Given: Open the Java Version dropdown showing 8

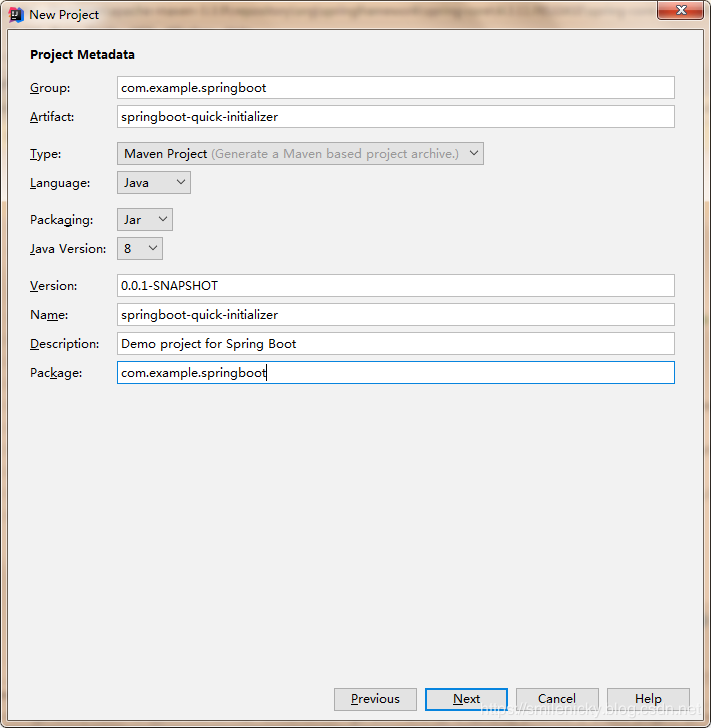Looking at the screenshot, I should pyautogui.click(x=140, y=249).
